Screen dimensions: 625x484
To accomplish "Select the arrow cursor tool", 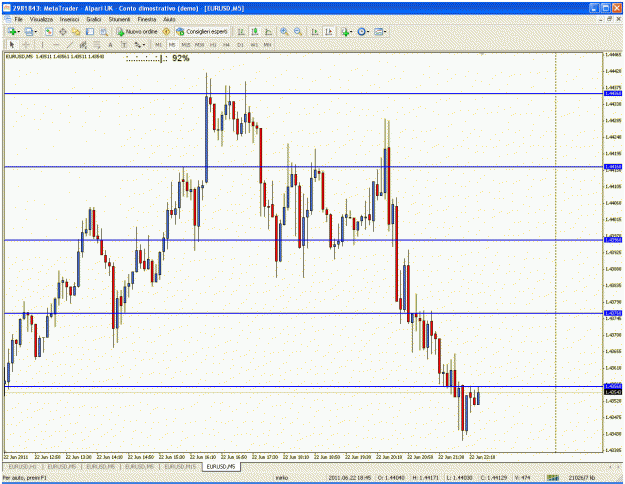I will (x=12, y=45).
